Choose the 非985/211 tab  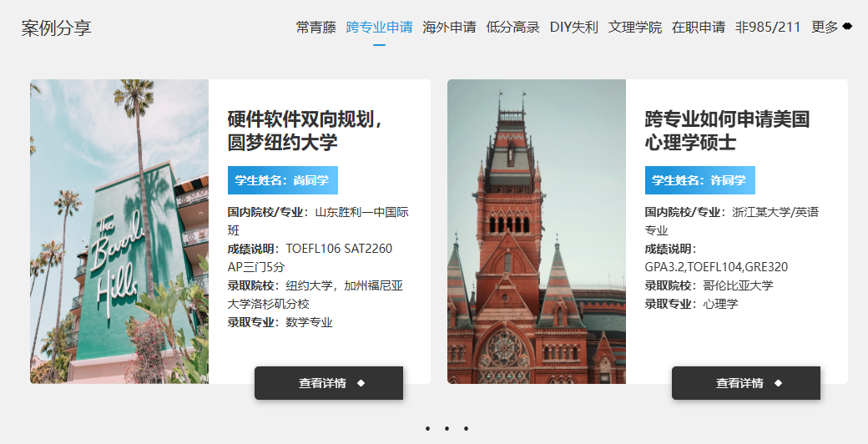point(767,27)
